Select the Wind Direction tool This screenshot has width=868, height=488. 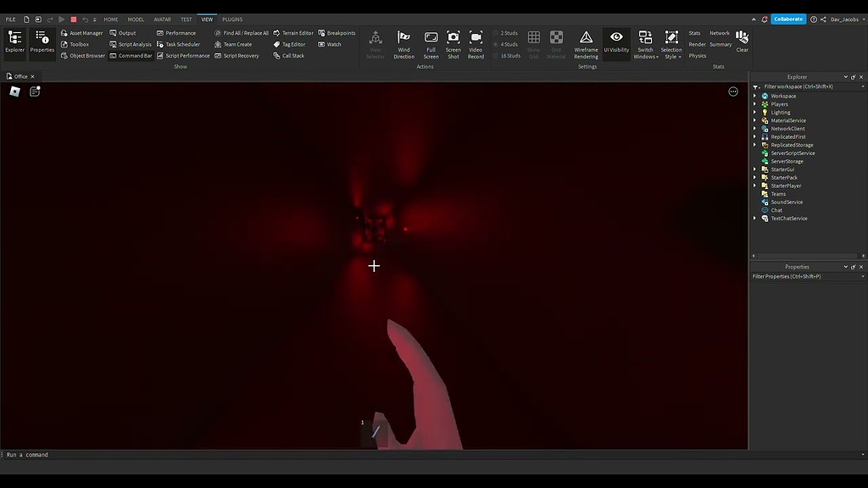(x=403, y=41)
